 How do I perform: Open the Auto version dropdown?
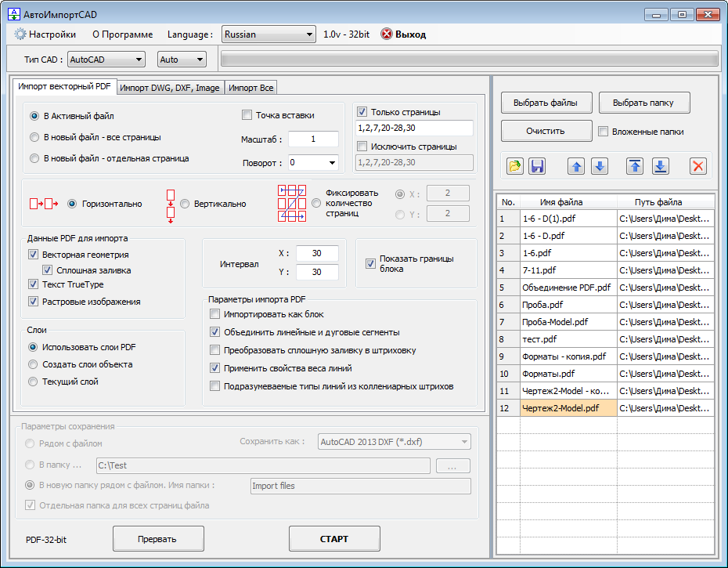tap(182, 59)
